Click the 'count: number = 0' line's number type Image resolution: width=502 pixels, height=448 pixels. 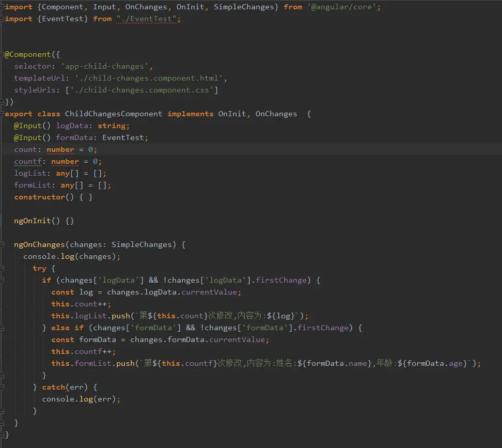pyautogui.click(x=60, y=149)
